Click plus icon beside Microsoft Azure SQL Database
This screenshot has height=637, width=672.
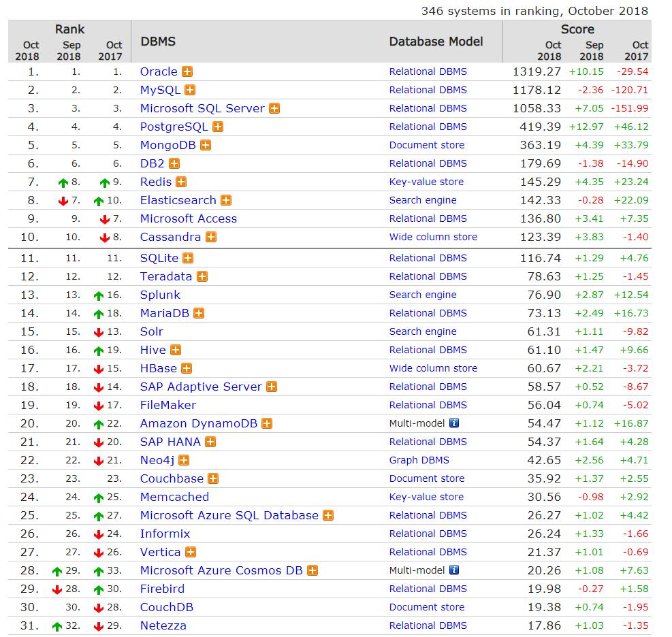click(328, 515)
